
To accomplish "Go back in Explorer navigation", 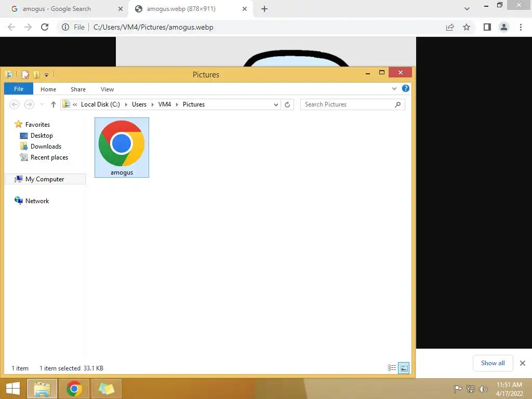I will click(x=14, y=104).
